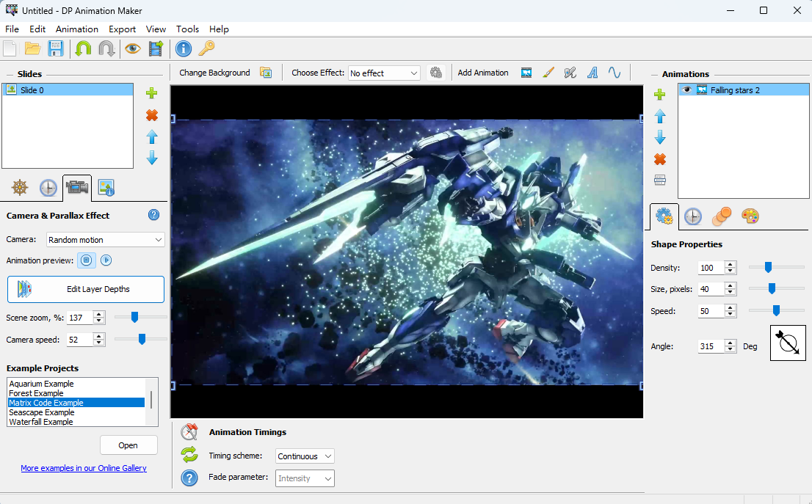Adjust the Speed slider
Image resolution: width=812 pixels, height=504 pixels.
coord(776,310)
